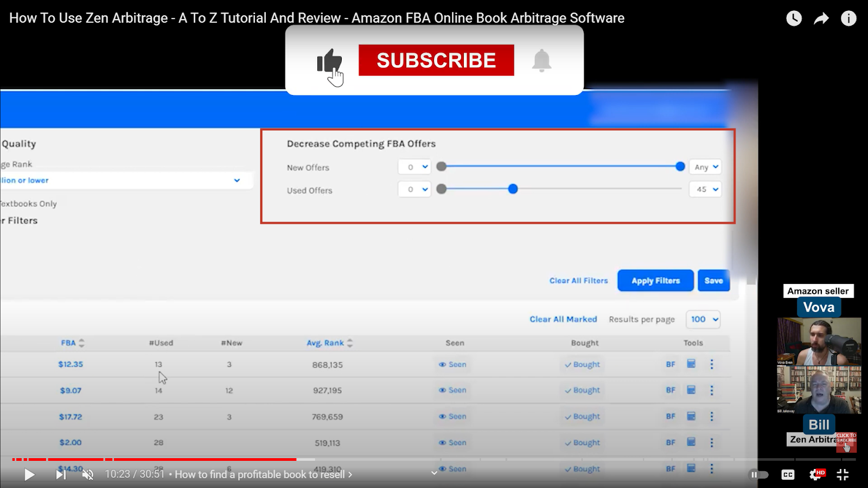Image resolution: width=868 pixels, height=488 pixels.
Task: Mark Bought for the $9.07 row
Action: click(x=582, y=390)
